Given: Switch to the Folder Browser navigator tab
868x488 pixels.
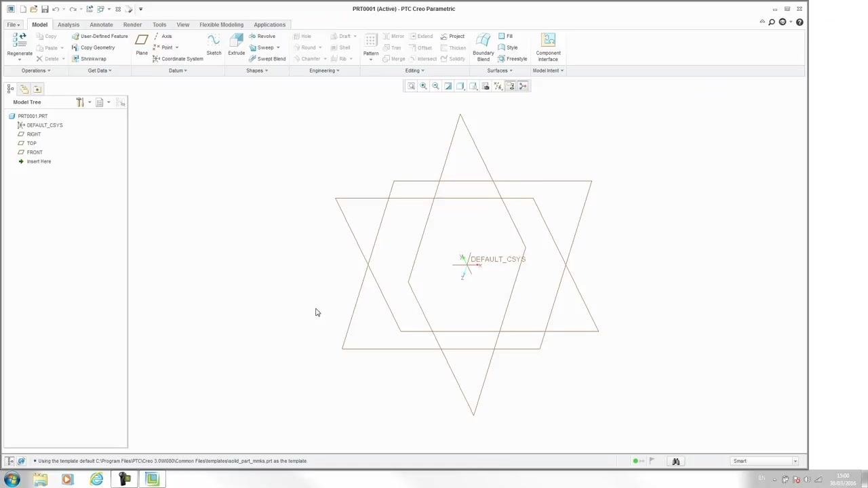Looking at the screenshot, I should click(x=24, y=89).
